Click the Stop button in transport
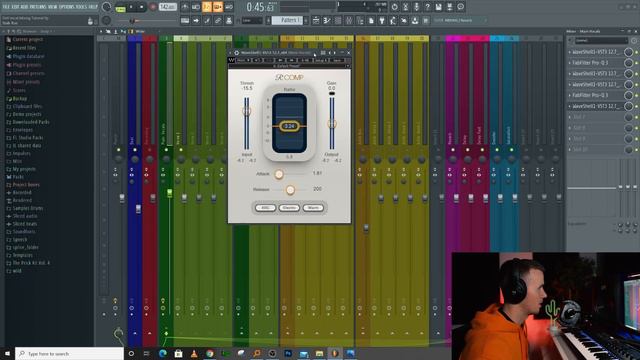640x360 pixels. pyautogui.click(x=141, y=7)
